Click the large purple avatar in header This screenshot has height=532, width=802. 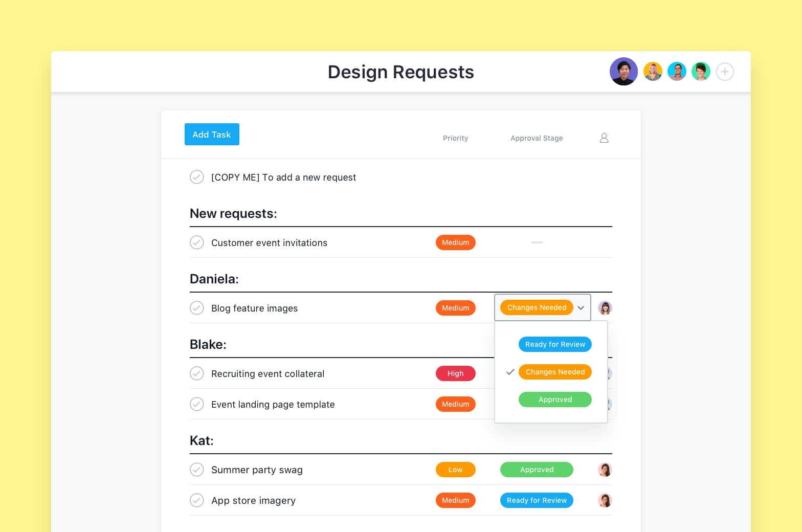pyautogui.click(x=623, y=72)
